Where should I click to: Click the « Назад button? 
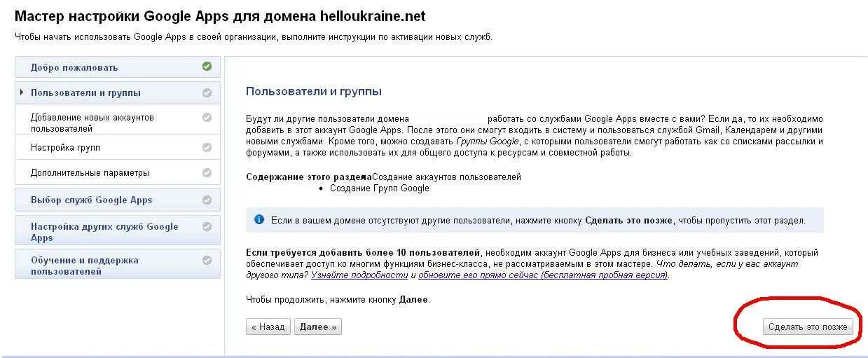[x=268, y=326]
